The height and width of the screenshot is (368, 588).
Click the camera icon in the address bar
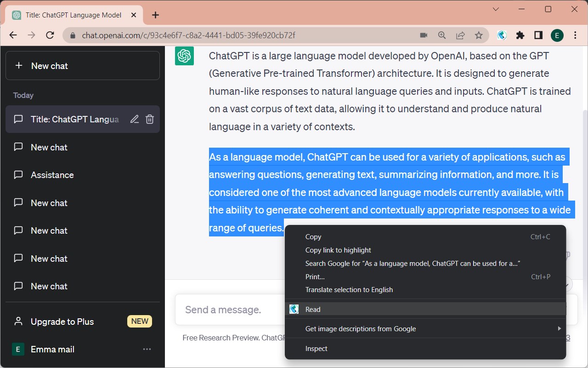point(424,35)
